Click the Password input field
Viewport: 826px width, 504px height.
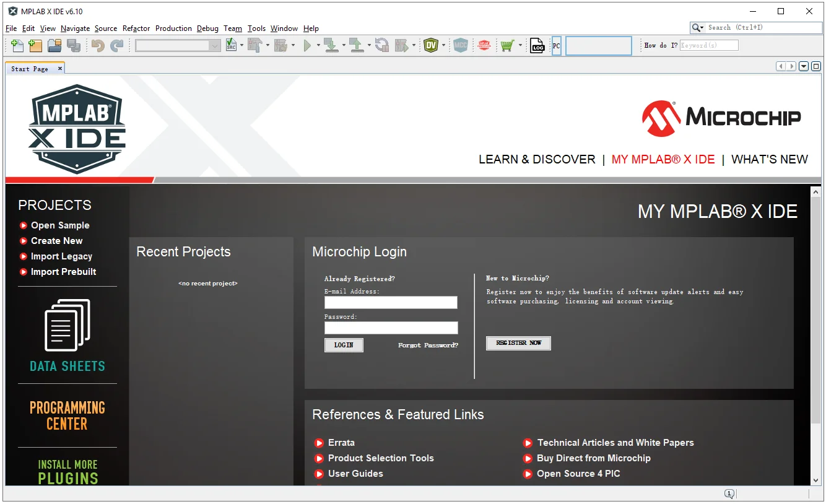coord(391,328)
